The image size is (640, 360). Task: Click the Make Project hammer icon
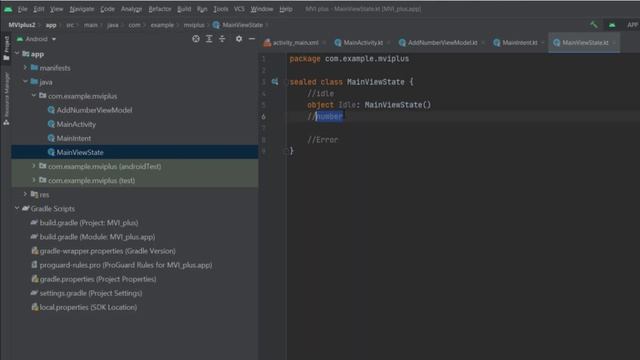point(593,25)
